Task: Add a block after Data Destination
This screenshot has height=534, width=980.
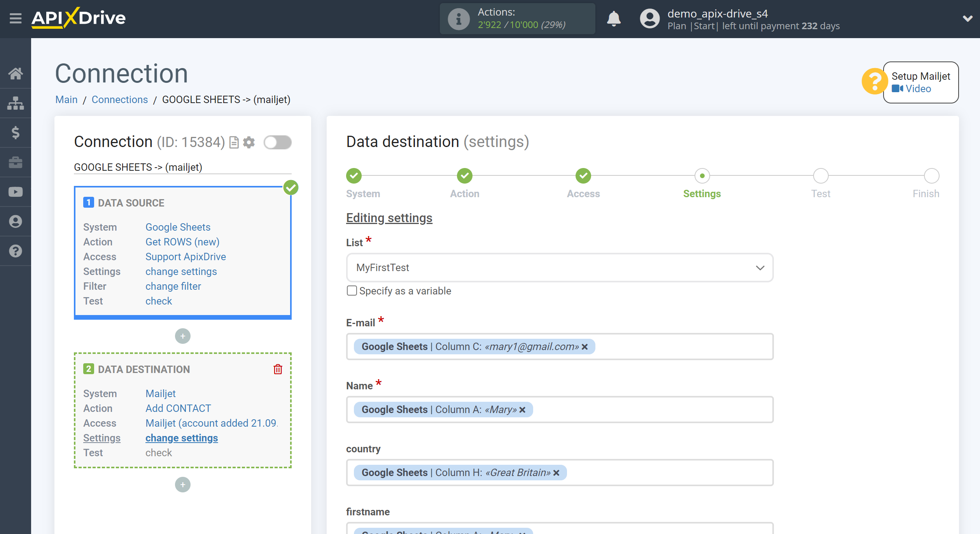Action: point(183,485)
